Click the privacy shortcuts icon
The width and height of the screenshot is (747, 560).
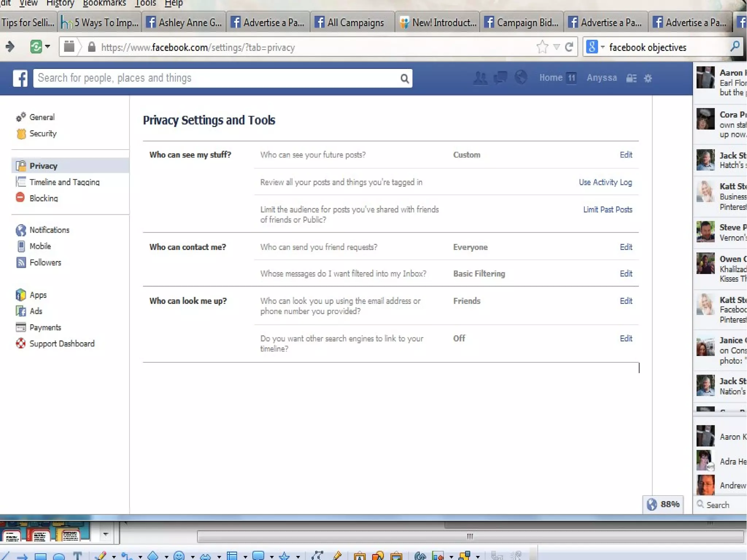coord(631,78)
